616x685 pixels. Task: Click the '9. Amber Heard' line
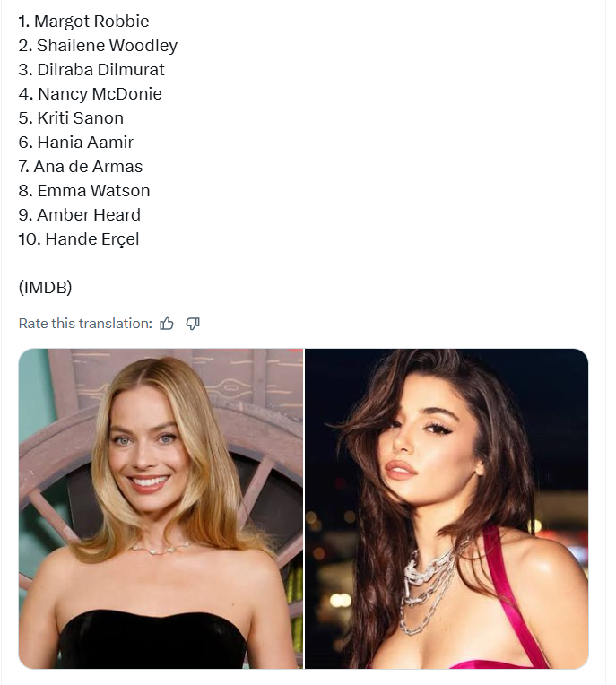[79, 214]
